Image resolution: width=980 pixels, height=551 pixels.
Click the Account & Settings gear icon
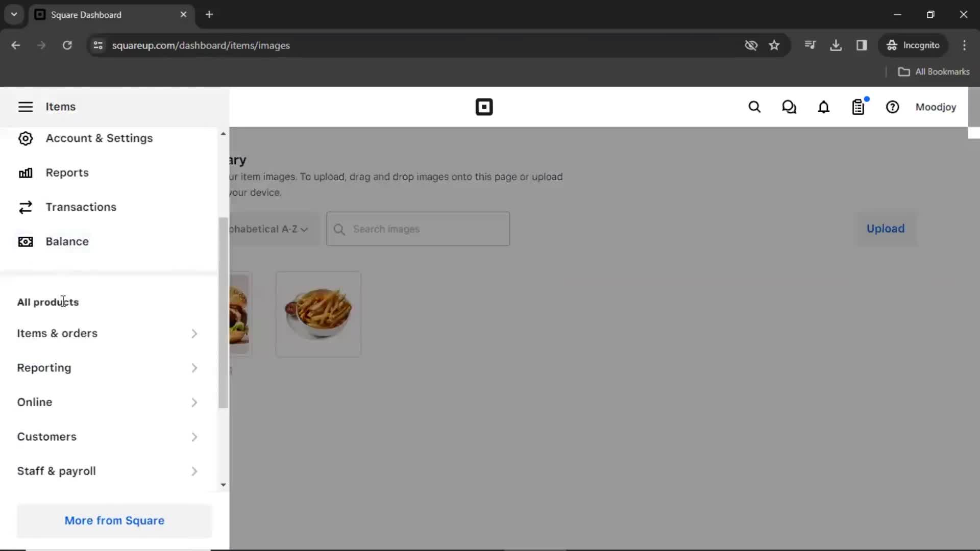tap(25, 137)
